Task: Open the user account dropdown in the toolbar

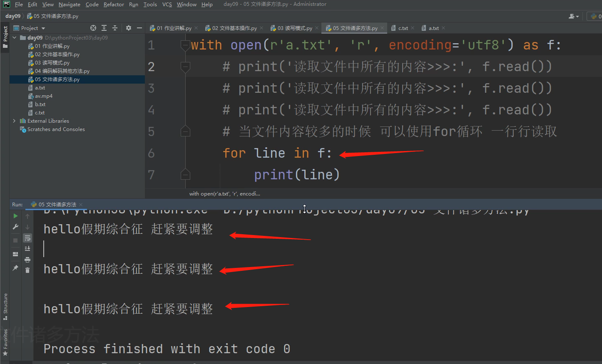Action: coord(574,16)
